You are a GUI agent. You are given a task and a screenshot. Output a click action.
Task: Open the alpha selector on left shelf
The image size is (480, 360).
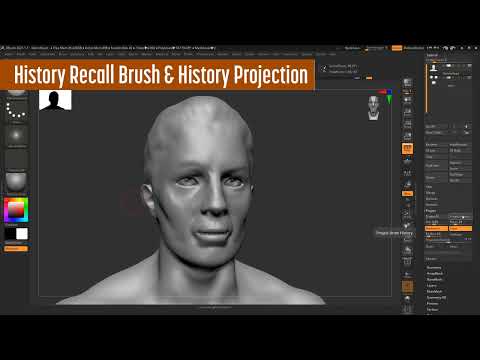tap(16, 135)
